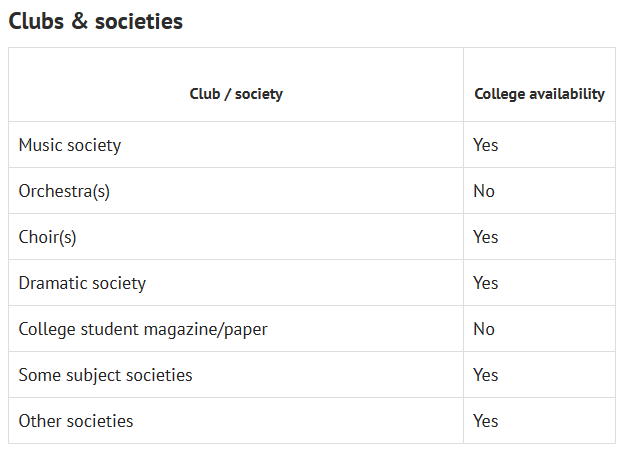Click the Some subject societies label
Viewport: 622px width, 451px height.
[106, 375]
